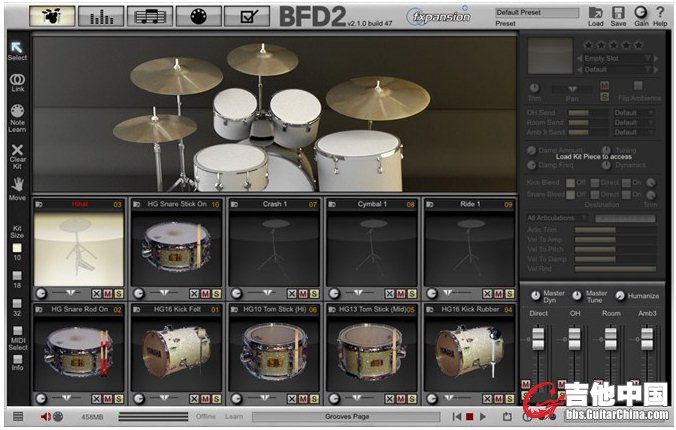Click the Gain knob icon
Screen dimensions: 676x430
tap(641, 13)
